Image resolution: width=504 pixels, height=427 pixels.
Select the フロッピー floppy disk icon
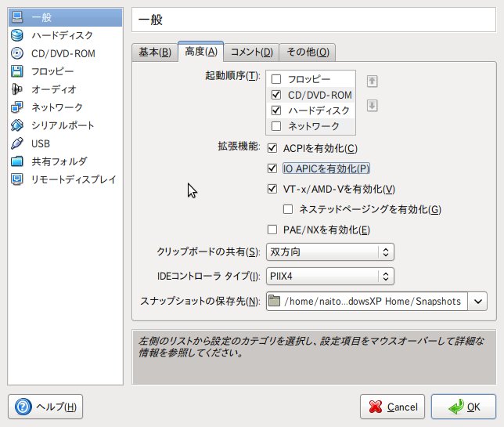coord(17,71)
